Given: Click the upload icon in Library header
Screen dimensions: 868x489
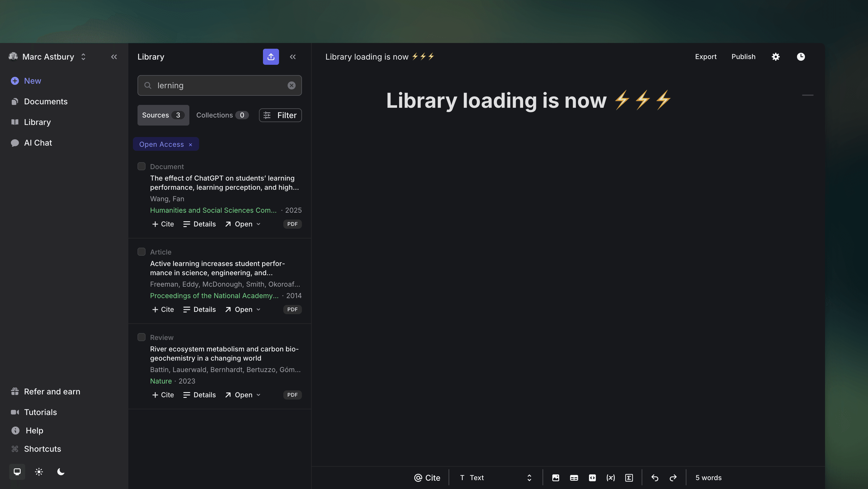Looking at the screenshot, I should 271,57.
